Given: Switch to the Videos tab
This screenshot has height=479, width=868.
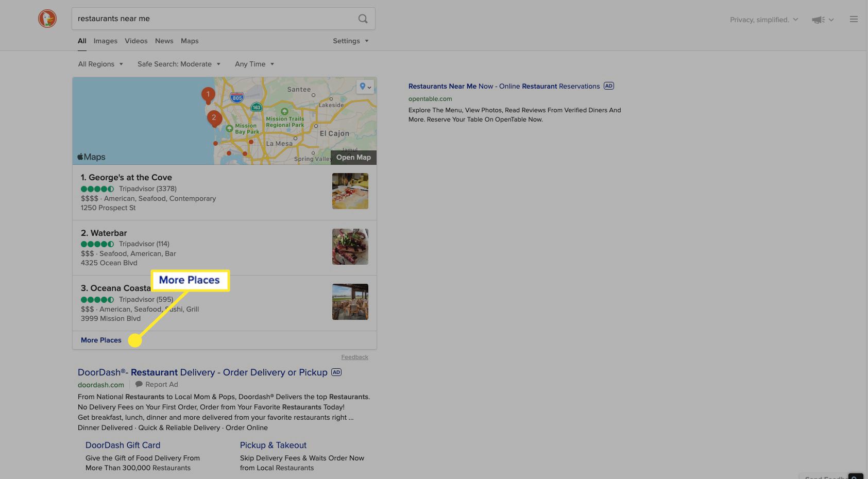Looking at the screenshot, I should [136, 41].
